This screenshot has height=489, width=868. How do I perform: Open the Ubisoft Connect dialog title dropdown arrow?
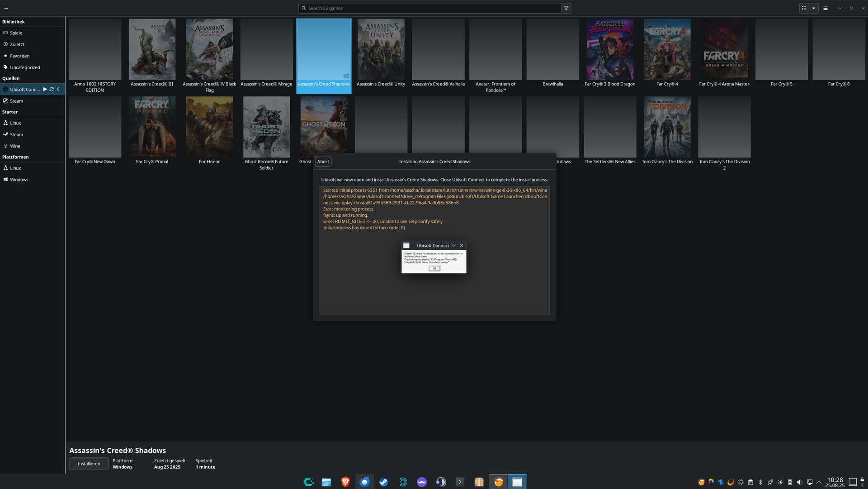tap(454, 246)
